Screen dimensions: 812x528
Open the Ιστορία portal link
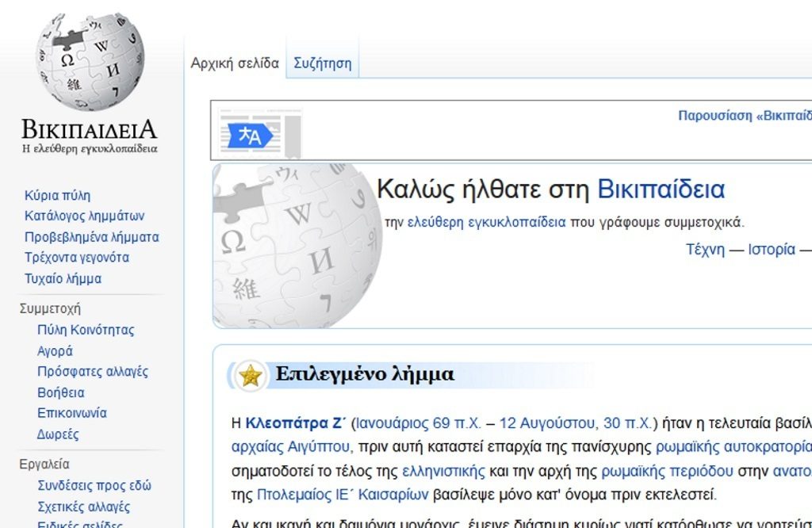[x=771, y=249]
